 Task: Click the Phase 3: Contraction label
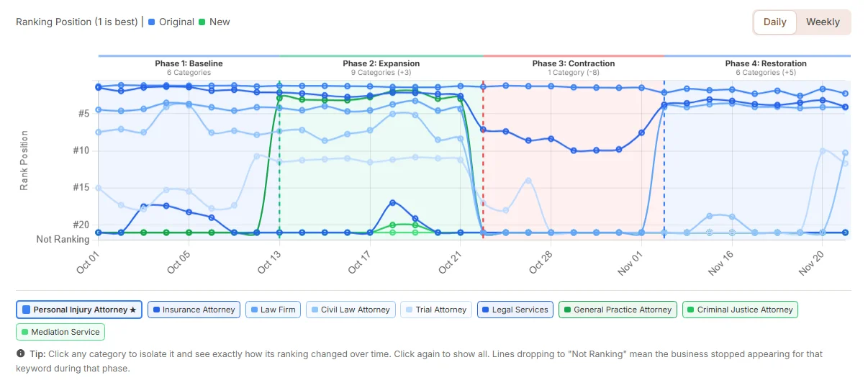pyautogui.click(x=574, y=63)
